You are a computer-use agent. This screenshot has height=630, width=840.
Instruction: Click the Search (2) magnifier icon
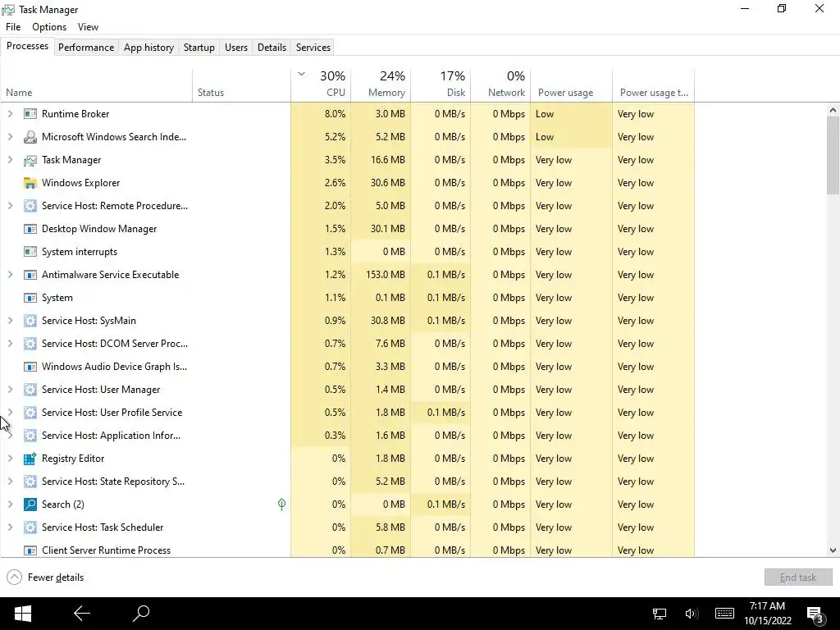(x=30, y=504)
